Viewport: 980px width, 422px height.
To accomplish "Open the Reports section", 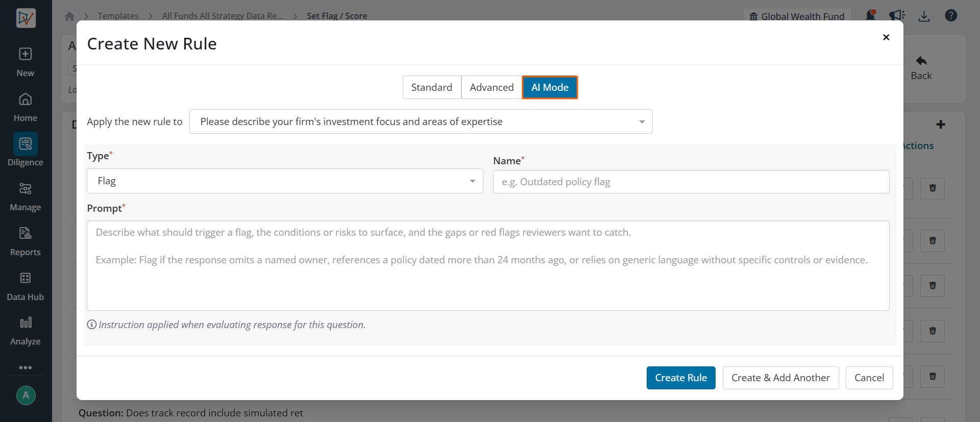I will pyautogui.click(x=26, y=242).
